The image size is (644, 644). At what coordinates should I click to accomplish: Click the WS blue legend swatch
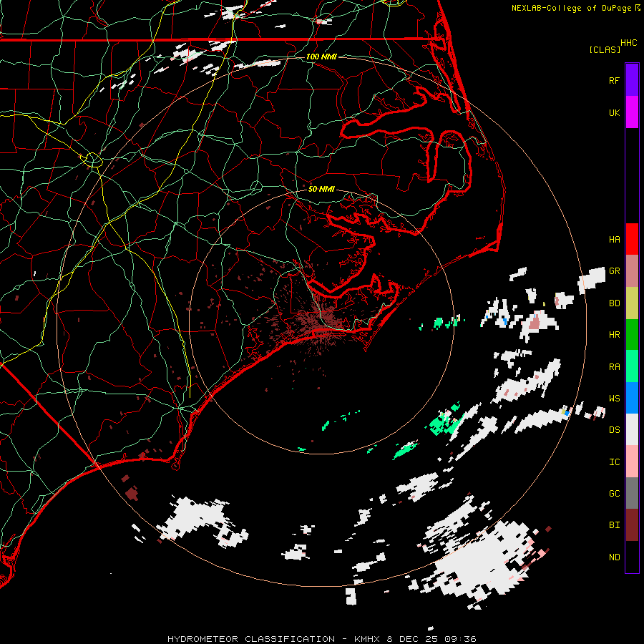coord(632,398)
